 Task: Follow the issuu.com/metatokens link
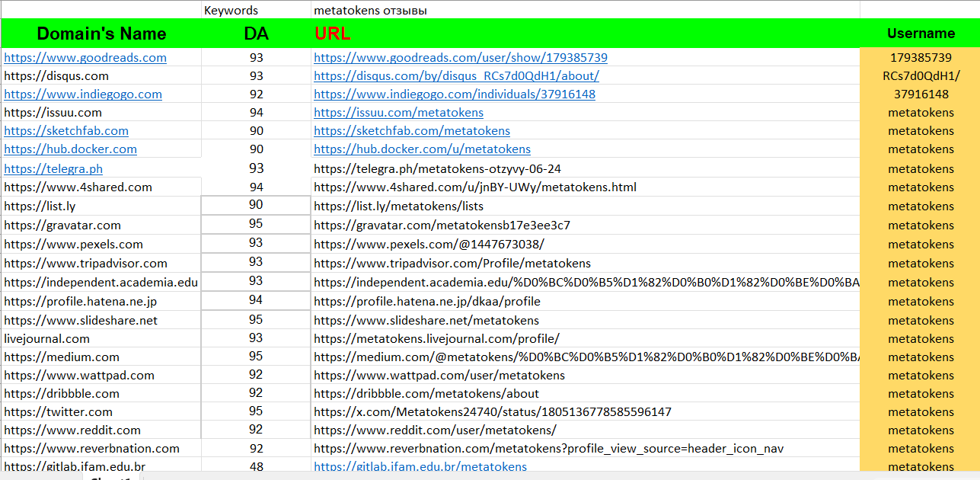click(x=398, y=113)
